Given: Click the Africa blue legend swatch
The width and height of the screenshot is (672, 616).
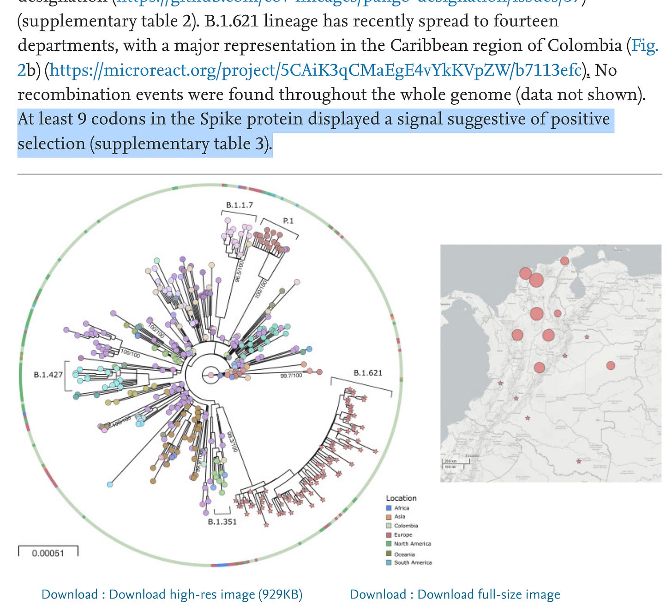Looking at the screenshot, I should pos(389,508).
